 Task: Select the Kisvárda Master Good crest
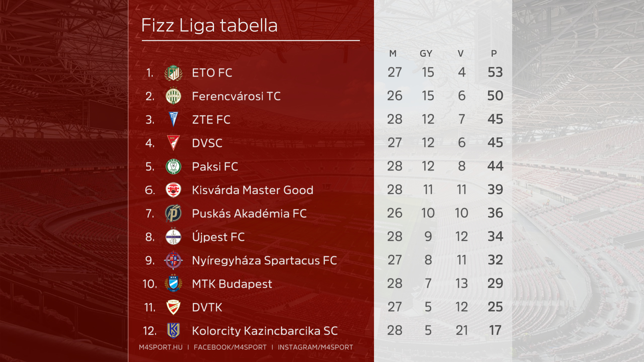[173, 190]
